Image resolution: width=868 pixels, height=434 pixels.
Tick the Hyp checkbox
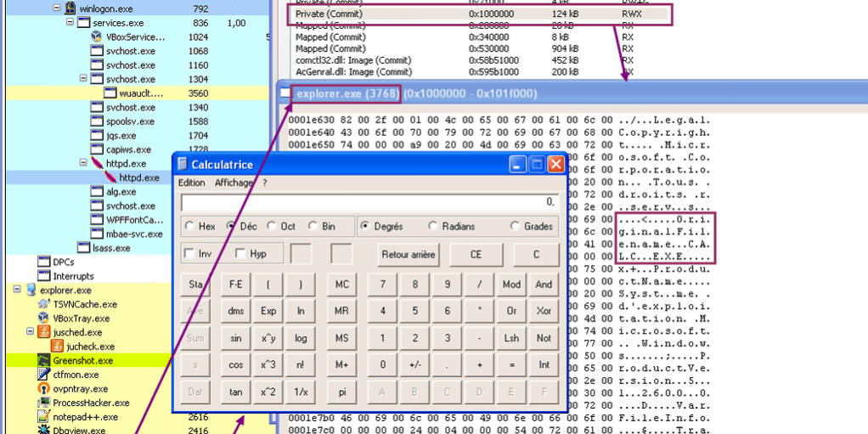[240, 254]
